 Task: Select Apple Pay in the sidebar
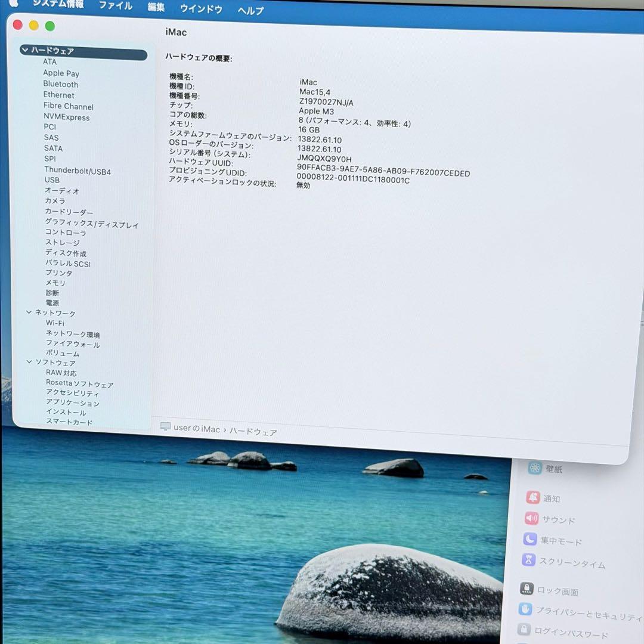click(x=61, y=73)
